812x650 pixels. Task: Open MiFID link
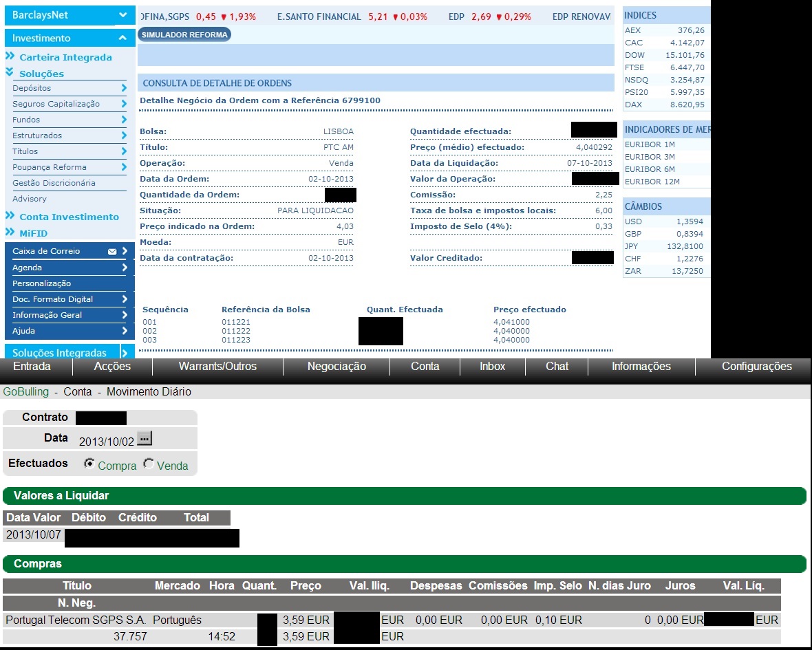coord(33,233)
